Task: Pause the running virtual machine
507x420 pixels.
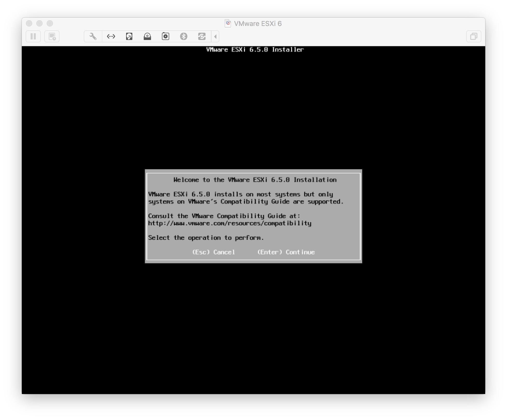Action: 33,36
